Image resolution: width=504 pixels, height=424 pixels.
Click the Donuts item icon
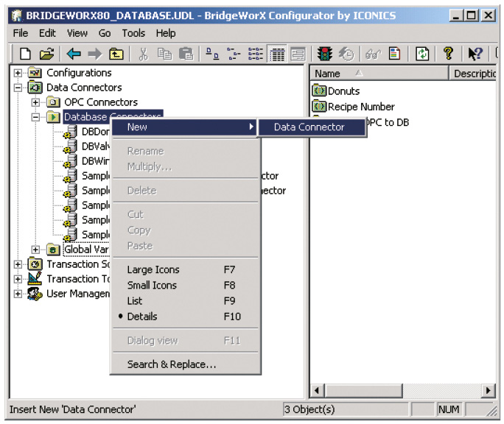tap(319, 91)
